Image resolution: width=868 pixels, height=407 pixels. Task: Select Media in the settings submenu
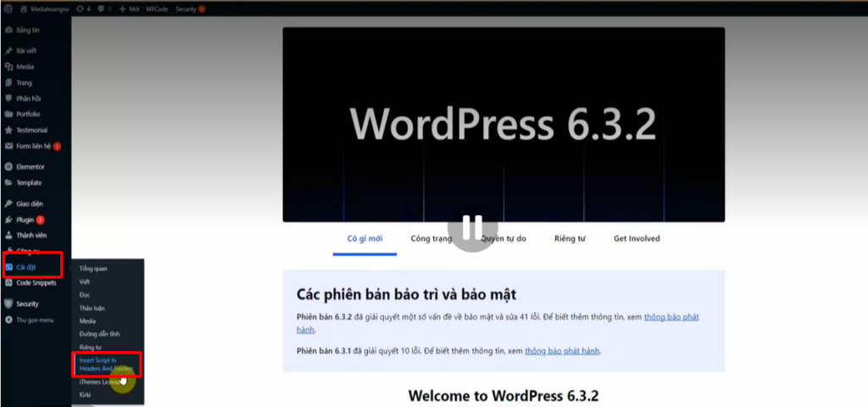pyautogui.click(x=87, y=321)
